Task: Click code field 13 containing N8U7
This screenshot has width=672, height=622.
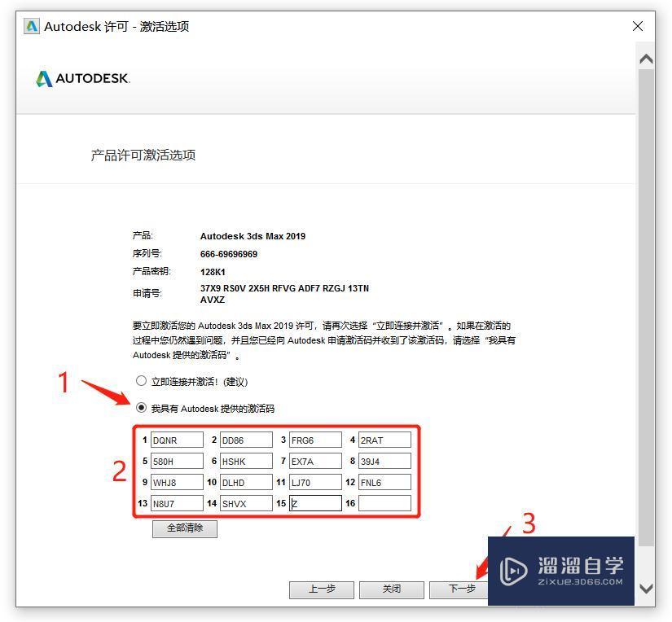Action: click(178, 503)
